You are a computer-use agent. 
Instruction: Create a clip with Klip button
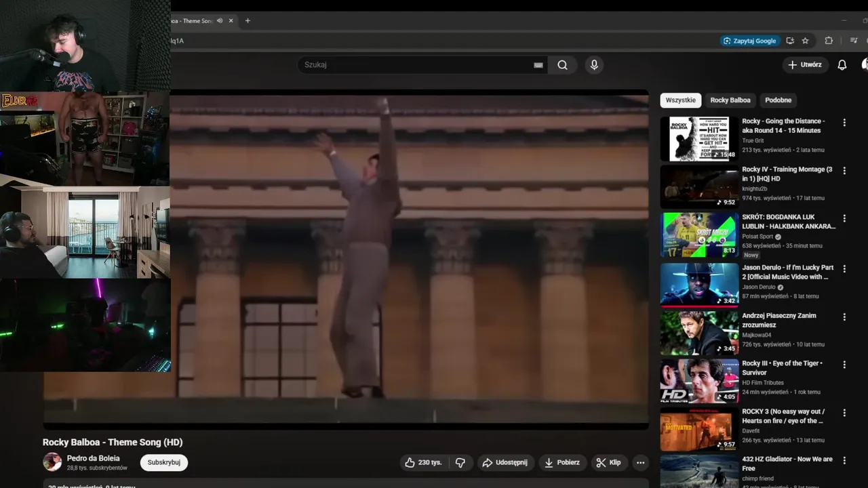click(608, 462)
